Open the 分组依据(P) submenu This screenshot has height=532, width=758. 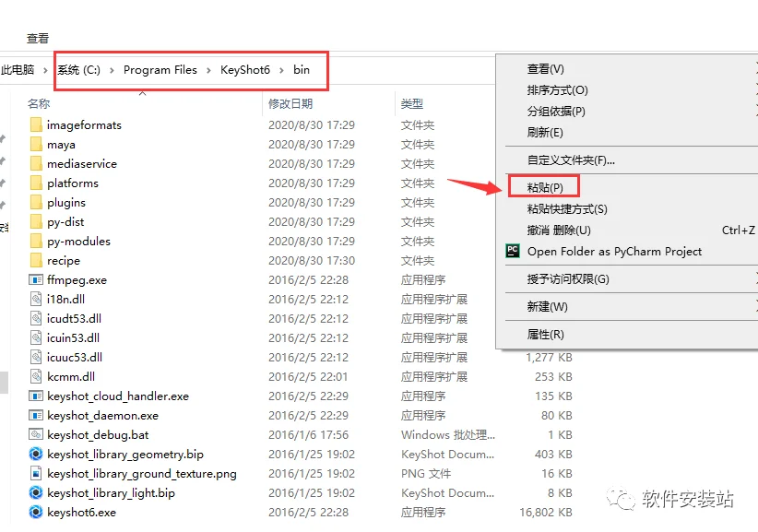[556, 112]
